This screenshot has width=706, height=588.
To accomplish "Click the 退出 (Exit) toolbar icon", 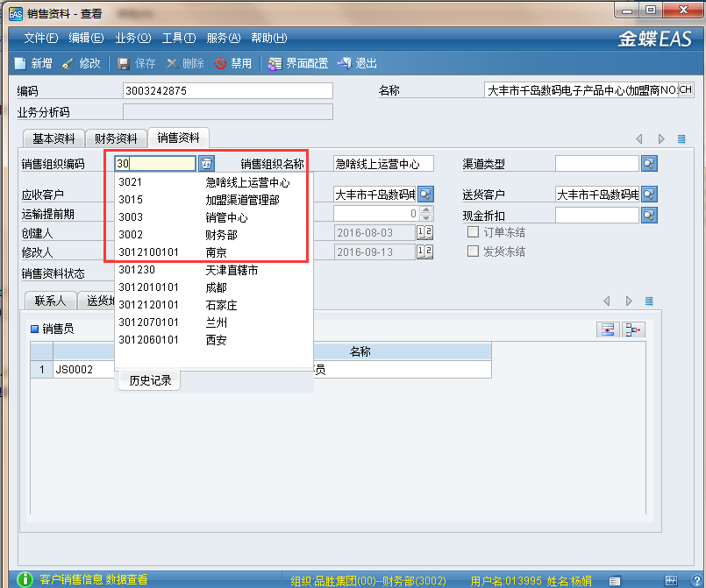I will [x=357, y=63].
